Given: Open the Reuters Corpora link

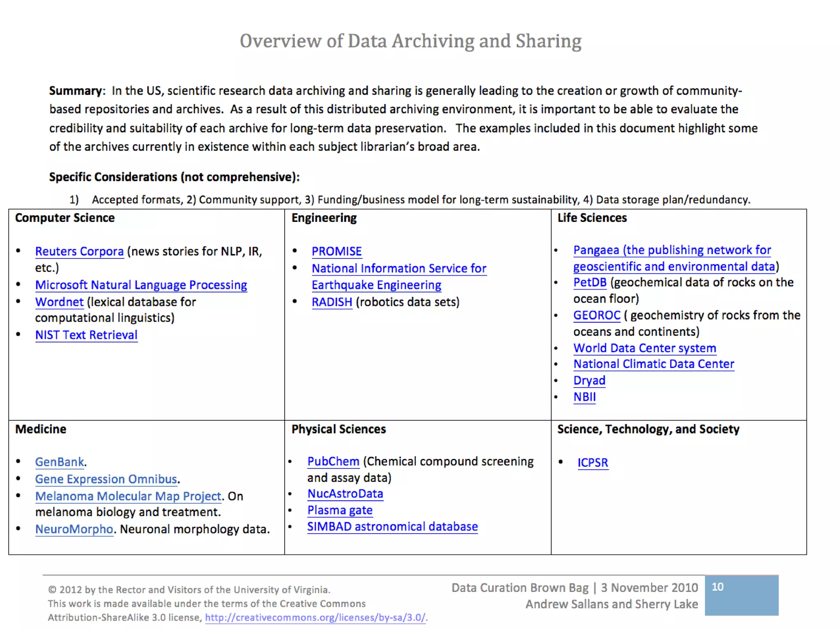Looking at the screenshot, I should (79, 251).
